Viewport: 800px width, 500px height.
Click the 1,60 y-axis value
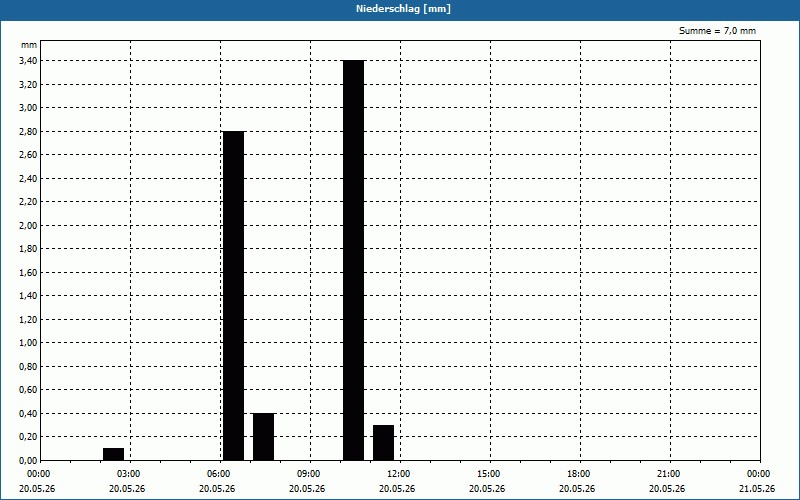click(28, 272)
